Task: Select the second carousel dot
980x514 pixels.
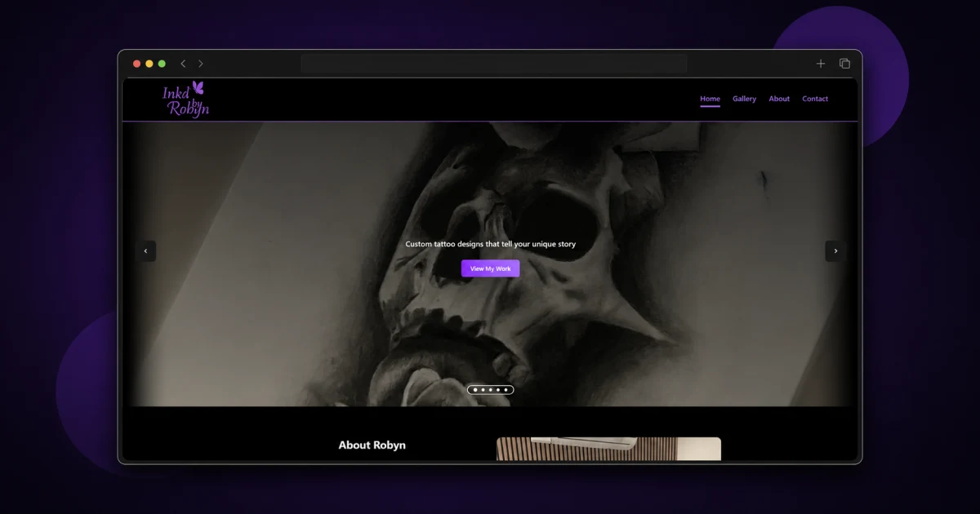Action: pyautogui.click(x=483, y=390)
